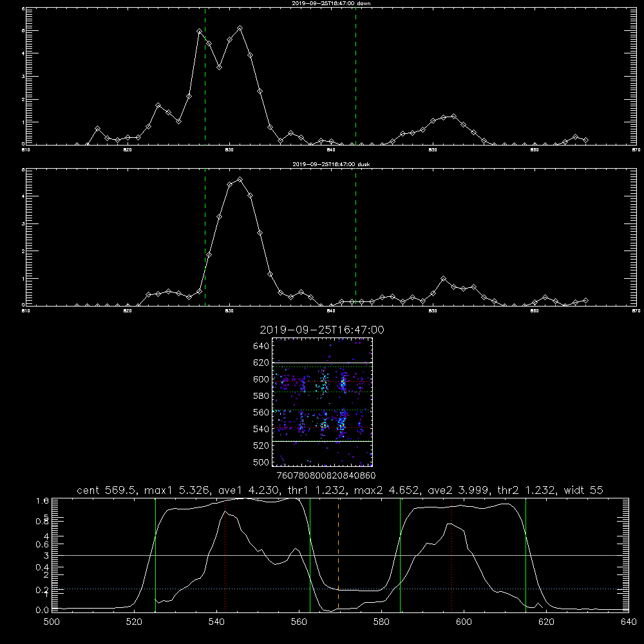This screenshot has width=644, height=644.
Task: Click the lower red dotted line in center image
Action: pos(323,428)
